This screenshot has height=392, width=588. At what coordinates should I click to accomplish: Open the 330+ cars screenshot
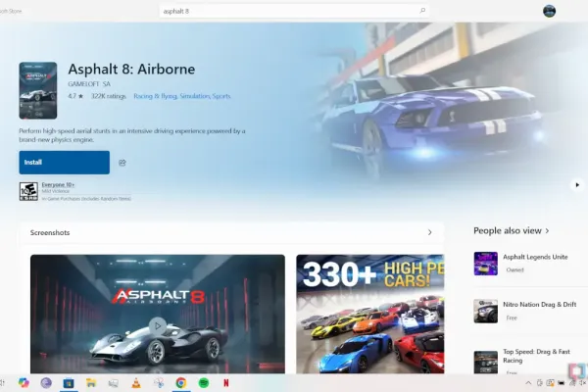(370, 314)
